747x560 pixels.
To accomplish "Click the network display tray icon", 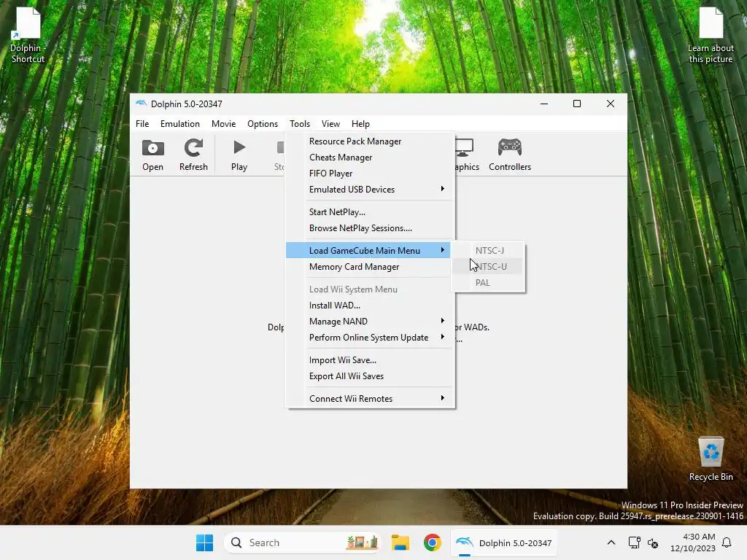I will [x=634, y=542].
